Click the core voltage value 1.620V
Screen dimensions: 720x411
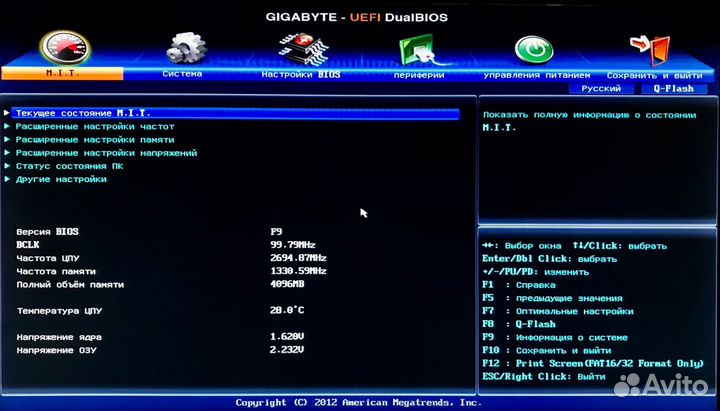(x=287, y=337)
